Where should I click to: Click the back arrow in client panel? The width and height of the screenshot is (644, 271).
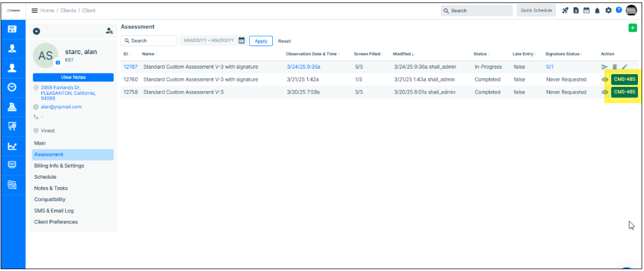(36, 31)
